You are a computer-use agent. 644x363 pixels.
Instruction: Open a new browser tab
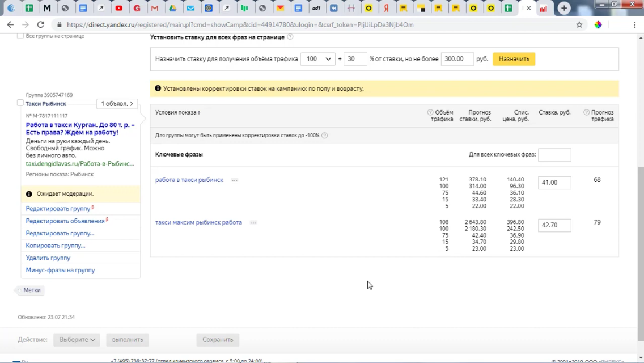564,8
